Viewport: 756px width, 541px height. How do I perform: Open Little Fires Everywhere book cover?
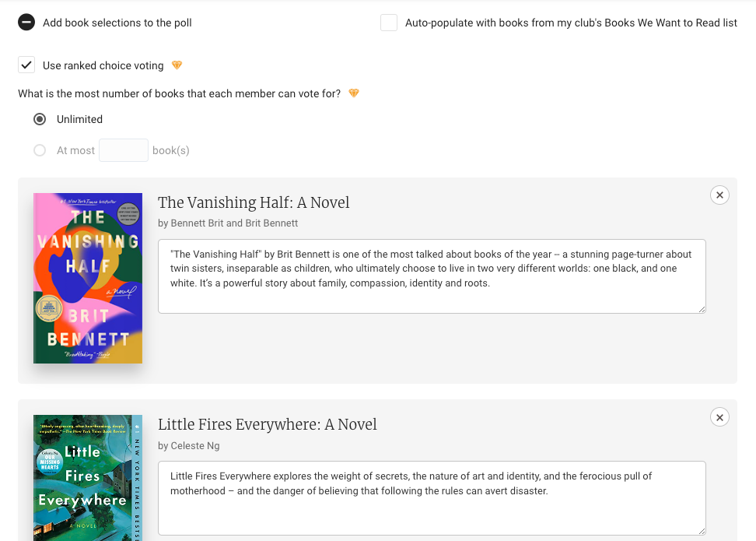(x=88, y=478)
